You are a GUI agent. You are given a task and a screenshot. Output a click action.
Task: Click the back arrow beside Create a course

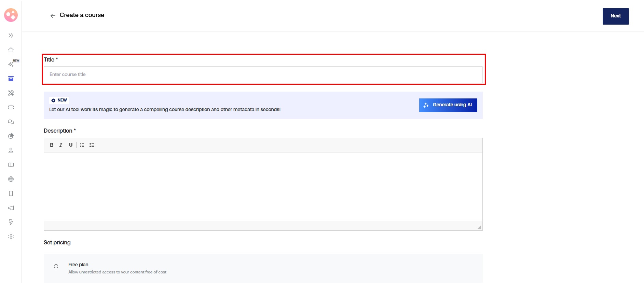click(x=53, y=16)
